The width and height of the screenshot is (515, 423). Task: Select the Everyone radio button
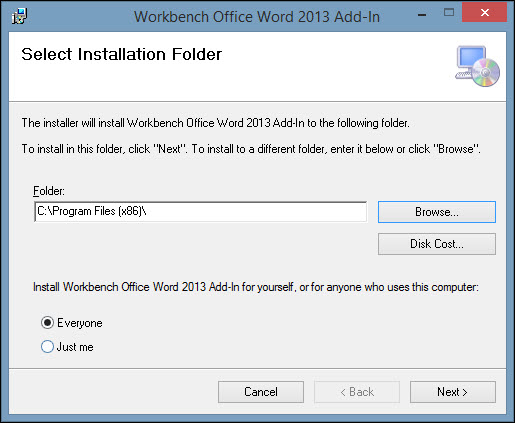pos(47,323)
